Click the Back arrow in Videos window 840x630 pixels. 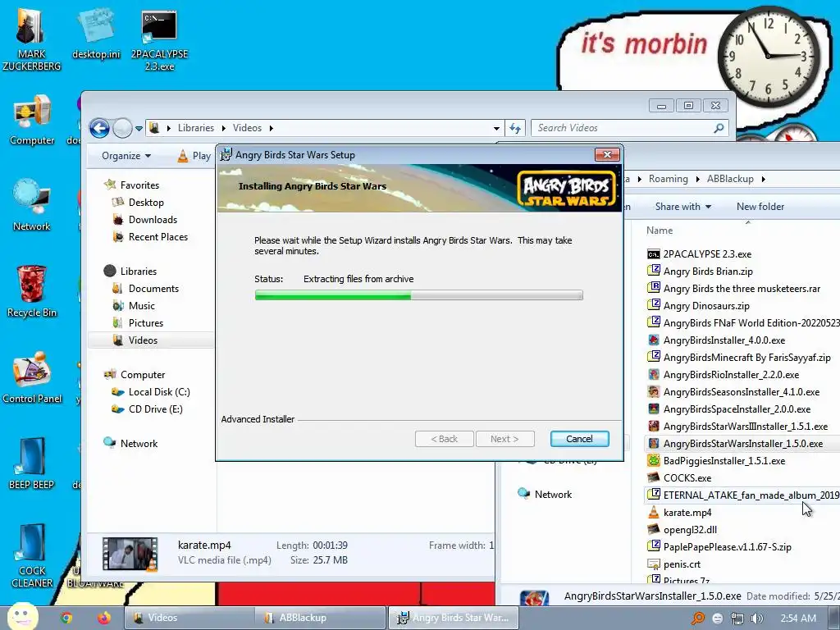click(99, 128)
